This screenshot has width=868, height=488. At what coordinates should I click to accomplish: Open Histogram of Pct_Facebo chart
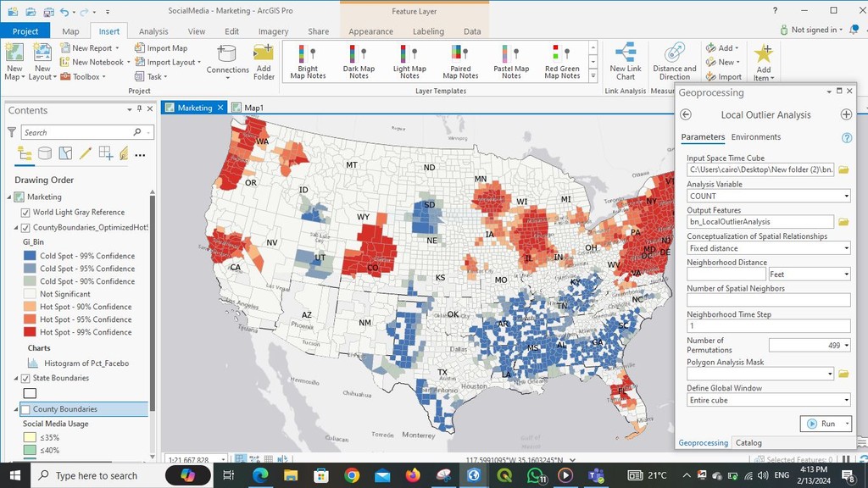point(78,363)
